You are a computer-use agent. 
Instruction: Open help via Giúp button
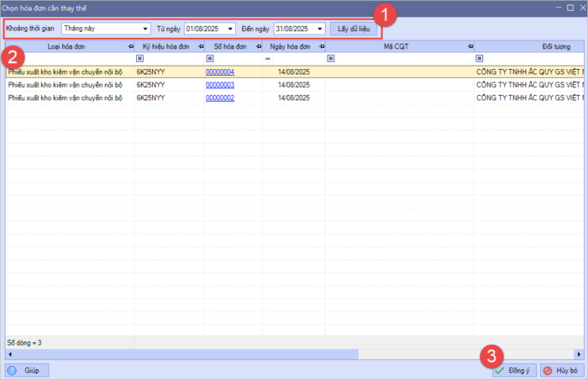coord(27,370)
